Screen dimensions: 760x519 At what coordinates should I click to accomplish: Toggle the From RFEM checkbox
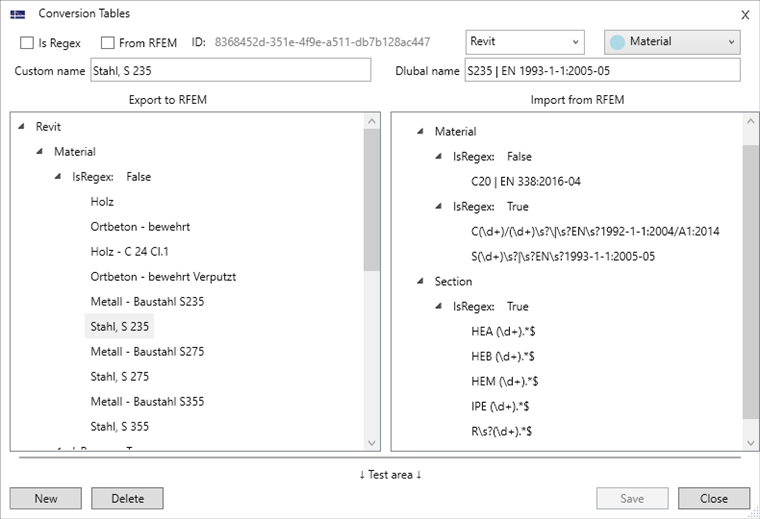[107, 43]
